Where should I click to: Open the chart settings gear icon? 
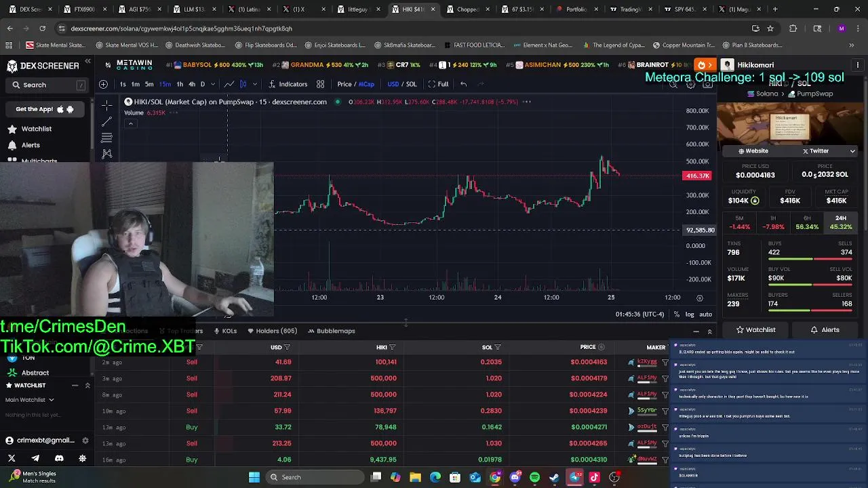690,85
